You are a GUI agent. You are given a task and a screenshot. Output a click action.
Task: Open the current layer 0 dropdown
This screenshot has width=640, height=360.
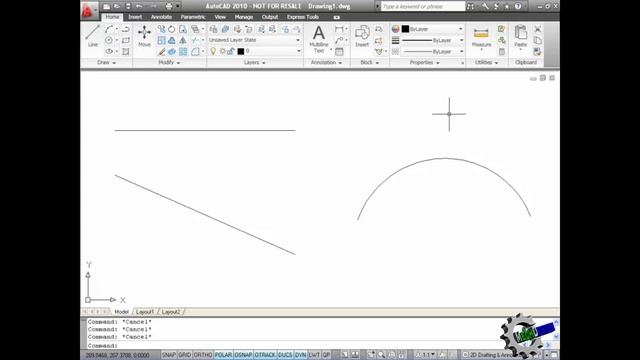point(255,51)
